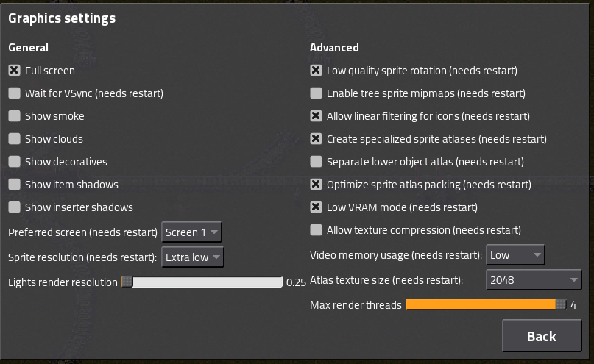The image size is (594, 364).
Task: Click the Lights render resolution slider track
Action: 202,282
